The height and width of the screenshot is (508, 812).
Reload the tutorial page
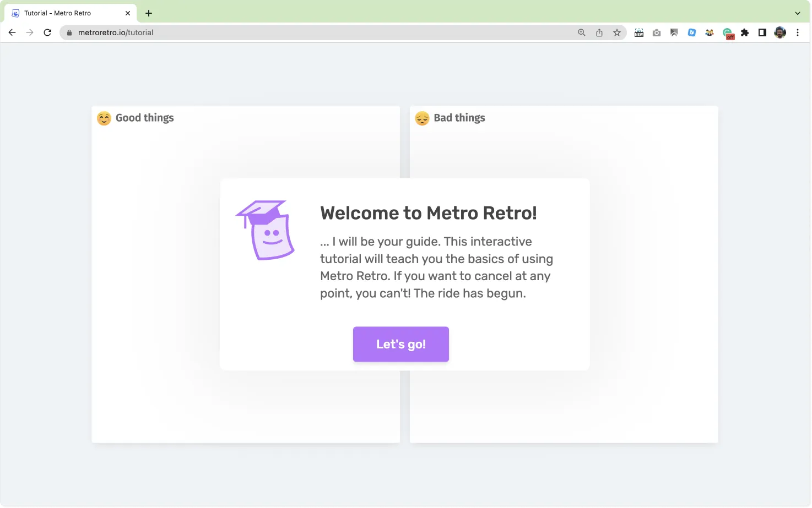click(47, 32)
